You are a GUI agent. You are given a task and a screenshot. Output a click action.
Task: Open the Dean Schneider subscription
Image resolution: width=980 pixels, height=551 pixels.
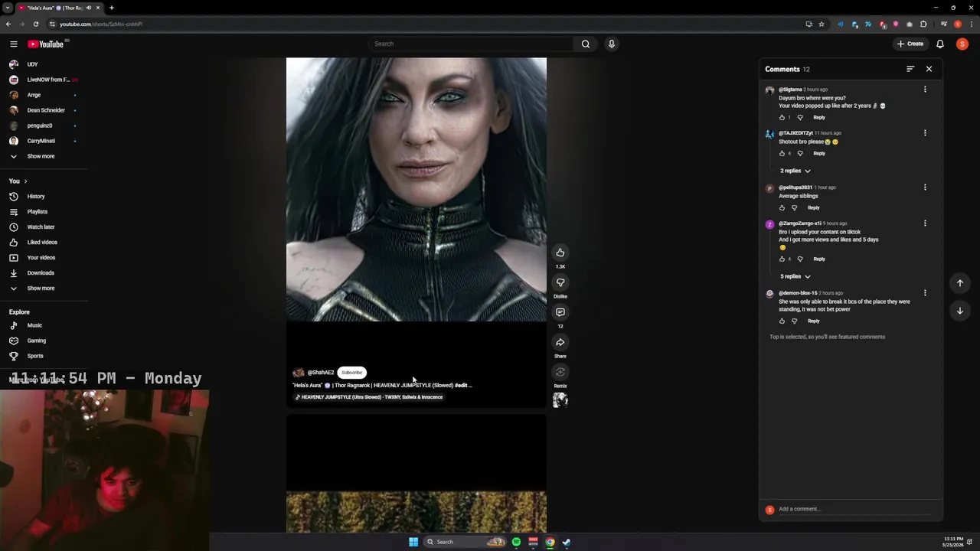(x=44, y=110)
